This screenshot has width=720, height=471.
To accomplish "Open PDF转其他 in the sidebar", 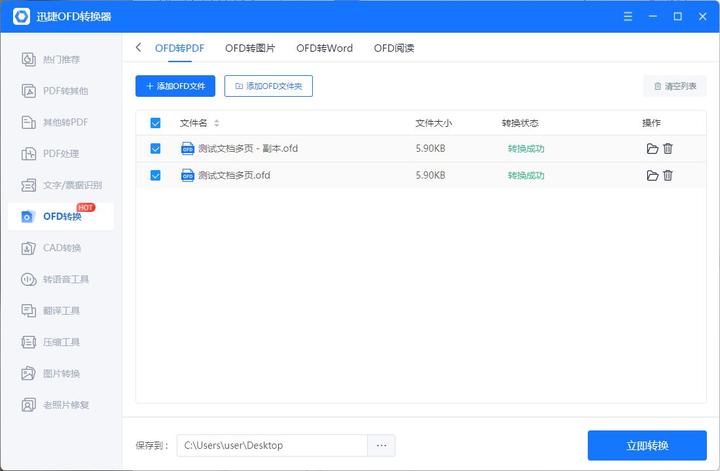I will (x=61, y=91).
